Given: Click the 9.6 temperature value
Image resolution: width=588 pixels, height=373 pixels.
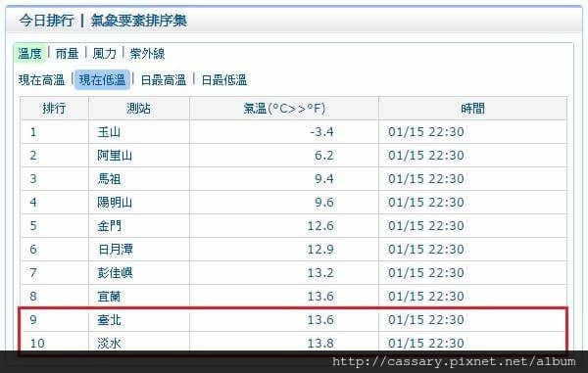Looking at the screenshot, I should click(x=324, y=203).
